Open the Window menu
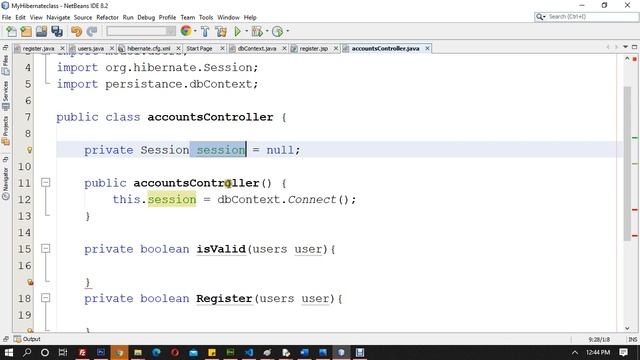This screenshot has height=360, width=640. [229, 18]
